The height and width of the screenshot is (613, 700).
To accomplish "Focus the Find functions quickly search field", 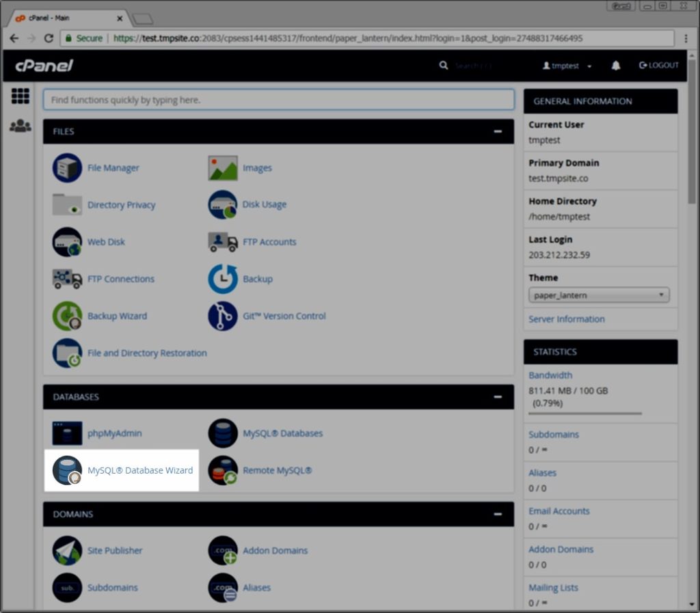I will (x=279, y=100).
